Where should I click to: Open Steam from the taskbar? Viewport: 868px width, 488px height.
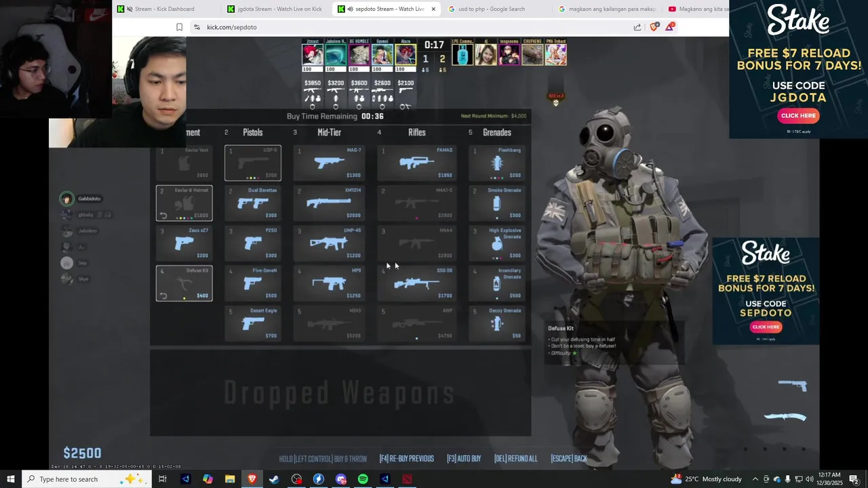tap(274, 479)
